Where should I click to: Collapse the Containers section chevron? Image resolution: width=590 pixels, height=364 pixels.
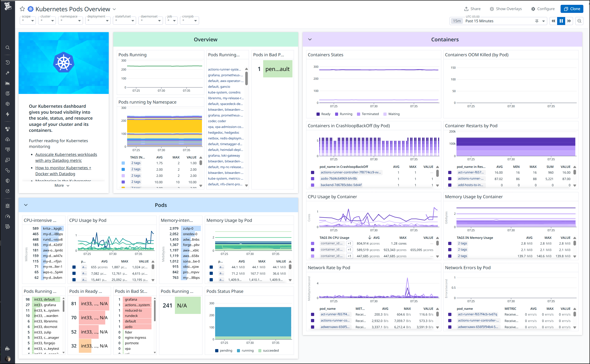[310, 39]
